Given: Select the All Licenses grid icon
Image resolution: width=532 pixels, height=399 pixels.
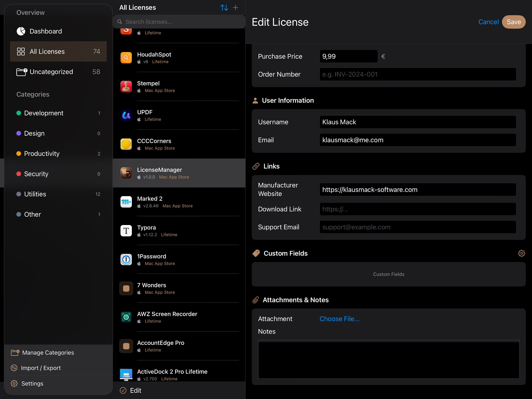Looking at the screenshot, I should 21,51.
